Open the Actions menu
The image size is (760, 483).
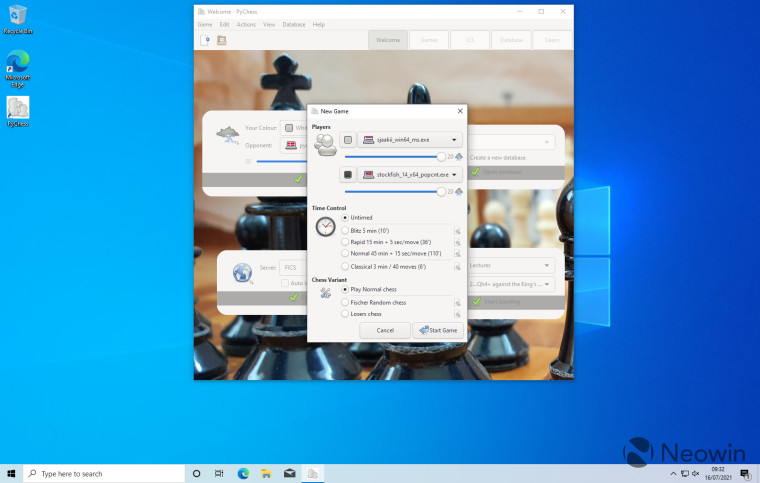[246, 24]
